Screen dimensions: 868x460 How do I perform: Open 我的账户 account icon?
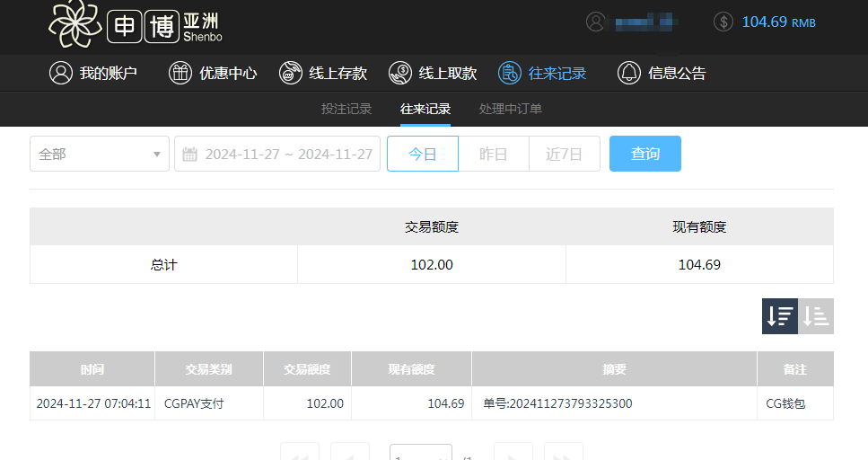[61, 74]
